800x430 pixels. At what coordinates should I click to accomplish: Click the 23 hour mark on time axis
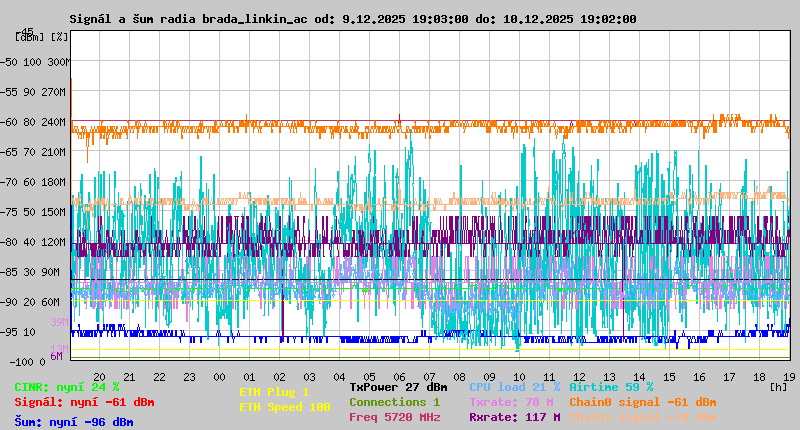[x=189, y=376]
